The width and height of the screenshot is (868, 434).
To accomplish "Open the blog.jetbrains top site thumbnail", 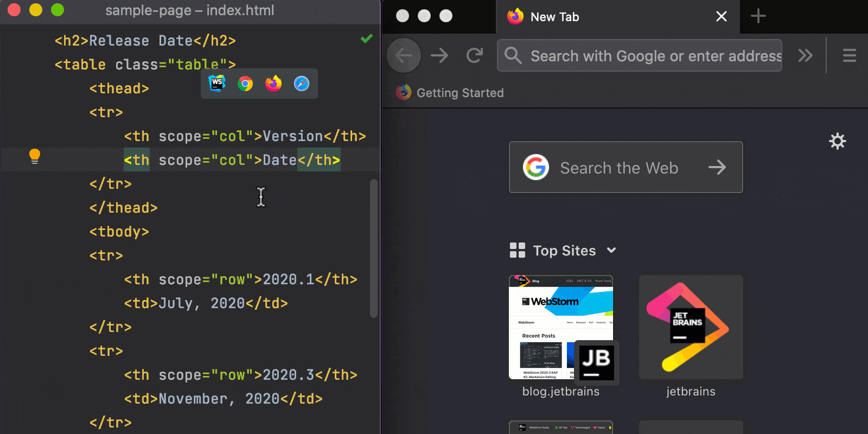I will pos(561,327).
